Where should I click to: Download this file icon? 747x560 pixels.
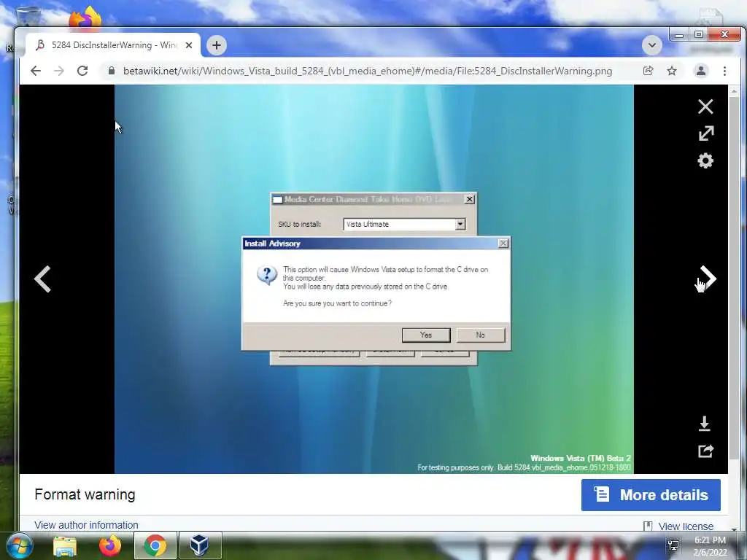705,424
